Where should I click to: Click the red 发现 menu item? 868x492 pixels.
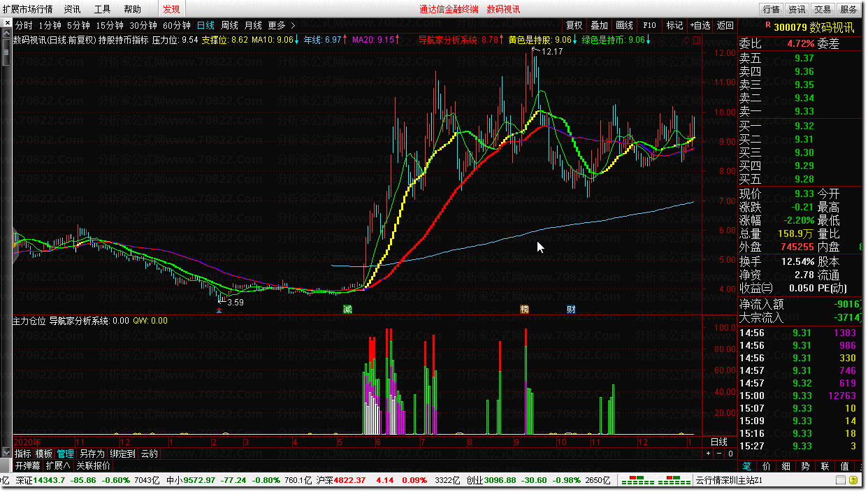171,9
